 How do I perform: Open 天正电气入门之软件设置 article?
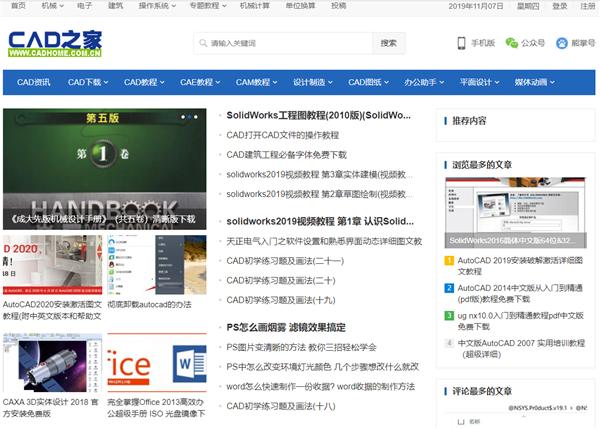pyautogui.click(x=324, y=241)
